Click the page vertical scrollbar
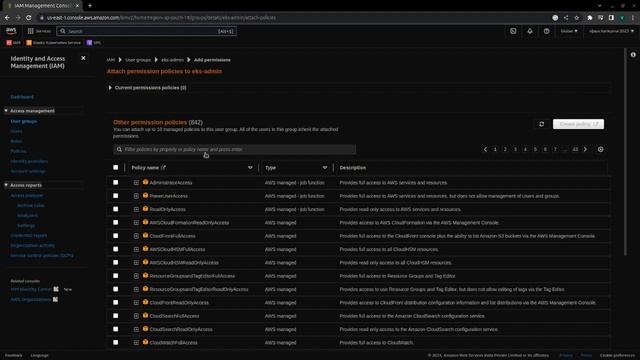 tap(625, 153)
